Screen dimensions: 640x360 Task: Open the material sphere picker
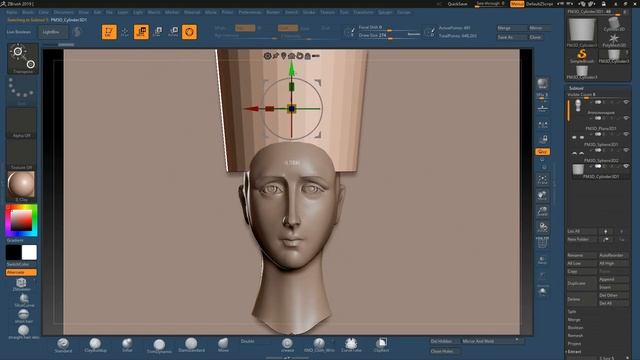click(21, 184)
